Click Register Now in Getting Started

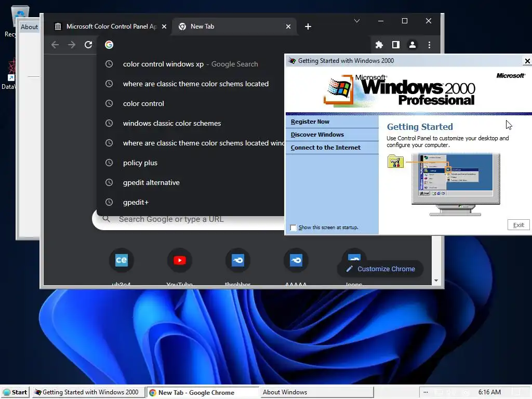point(310,122)
